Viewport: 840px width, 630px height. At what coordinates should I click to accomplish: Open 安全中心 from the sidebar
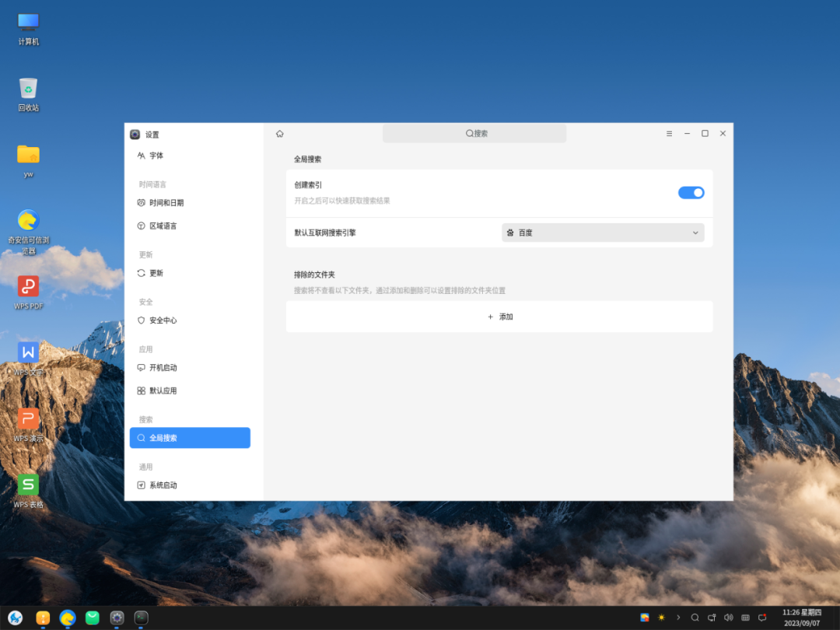(x=163, y=320)
